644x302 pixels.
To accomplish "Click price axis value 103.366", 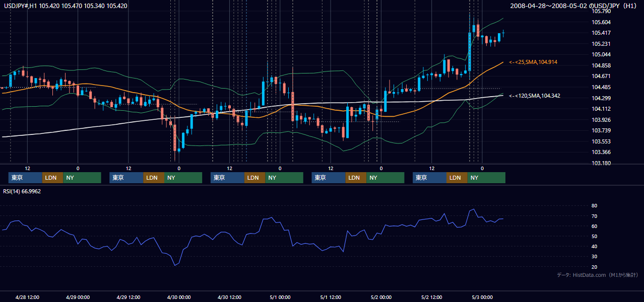I will 601,152.
